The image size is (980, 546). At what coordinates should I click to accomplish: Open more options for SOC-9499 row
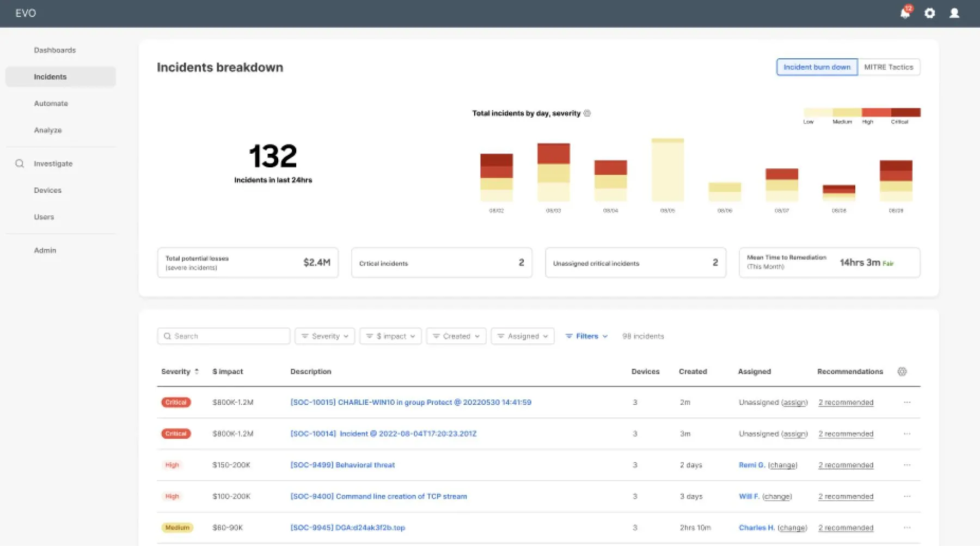(x=907, y=465)
